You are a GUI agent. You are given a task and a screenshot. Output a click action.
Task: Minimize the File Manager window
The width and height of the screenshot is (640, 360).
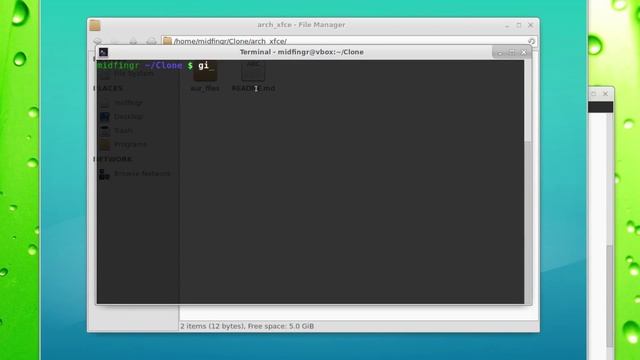[507, 25]
